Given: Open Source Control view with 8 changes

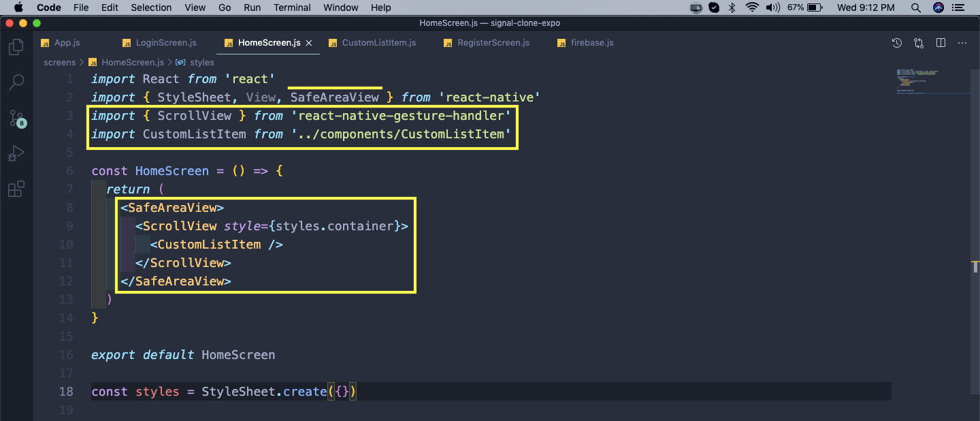Looking at the screenshot, I should tap(16, 119).
